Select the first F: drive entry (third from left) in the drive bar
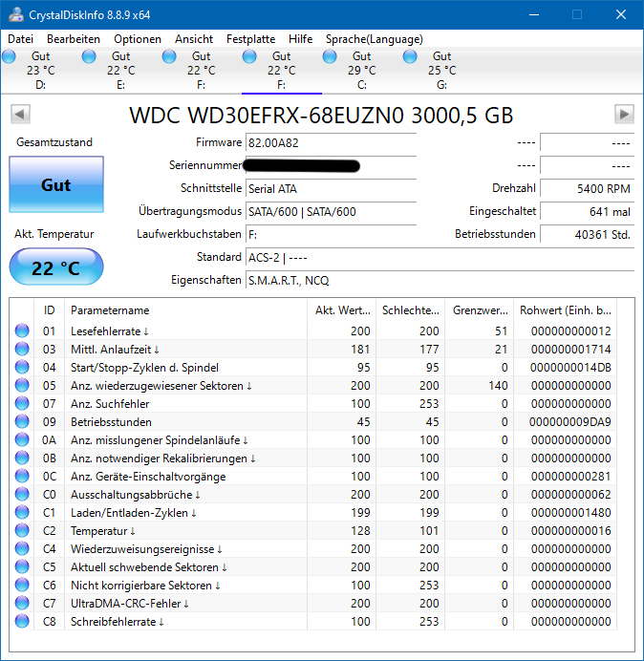Viewport: 644px width, 661px height. point(201,70)
